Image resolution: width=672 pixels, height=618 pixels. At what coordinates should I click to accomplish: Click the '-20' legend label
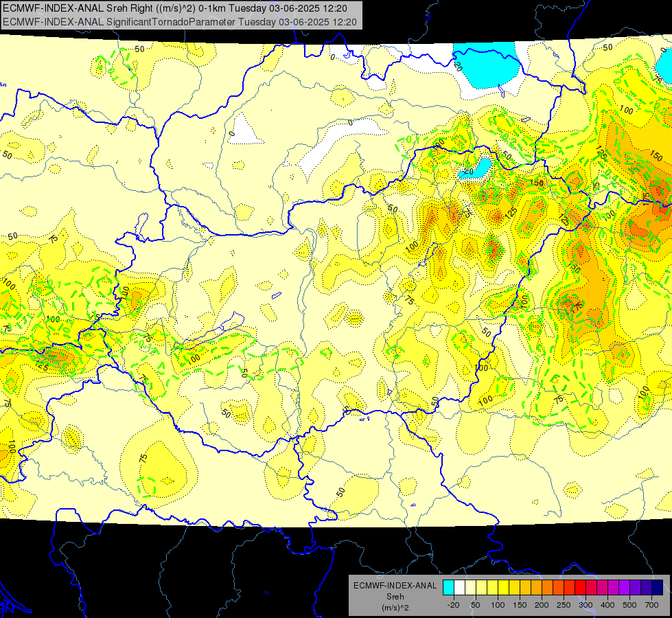(454, 605)
